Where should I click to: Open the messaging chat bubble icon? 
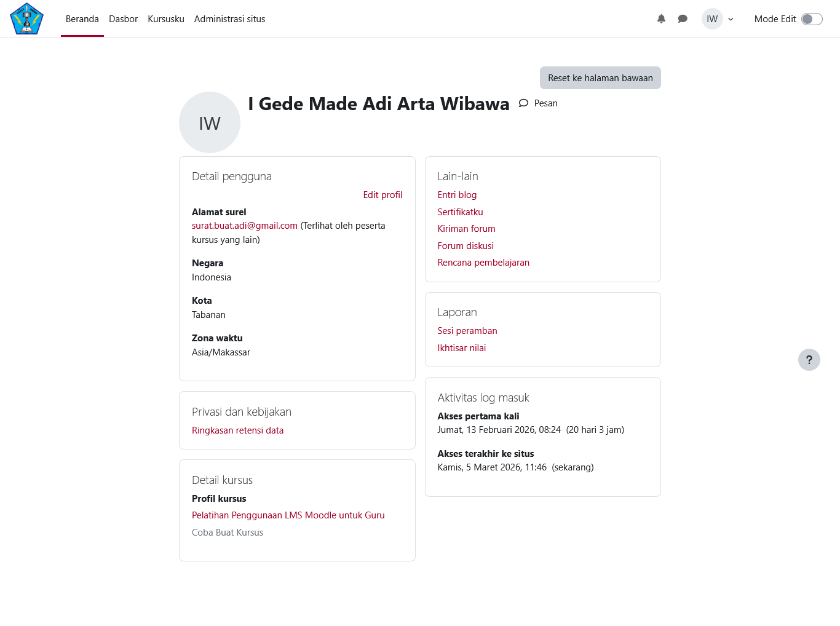click(683, 19)
